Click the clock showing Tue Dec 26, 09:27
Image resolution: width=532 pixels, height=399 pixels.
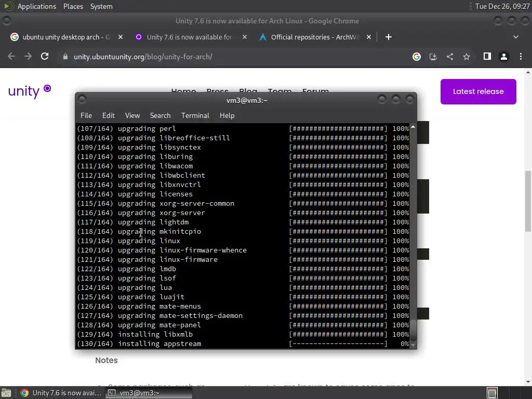[502, 6]
